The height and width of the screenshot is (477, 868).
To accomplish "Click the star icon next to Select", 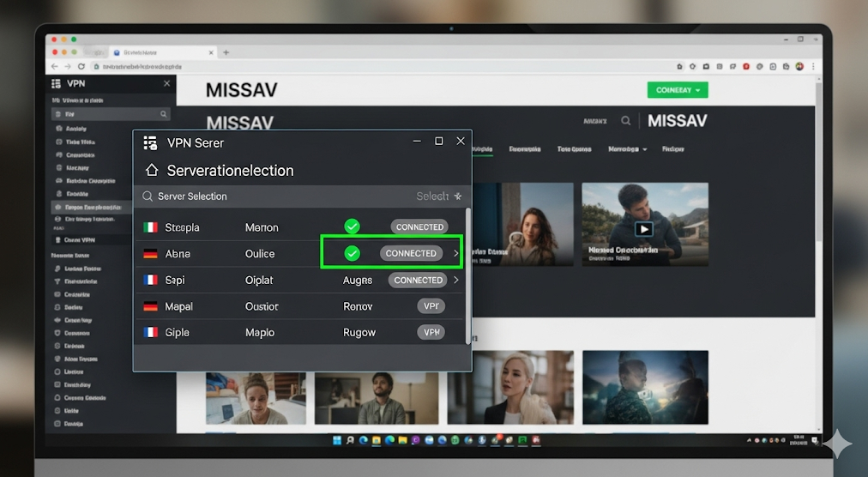I will (x=458, y=196).
